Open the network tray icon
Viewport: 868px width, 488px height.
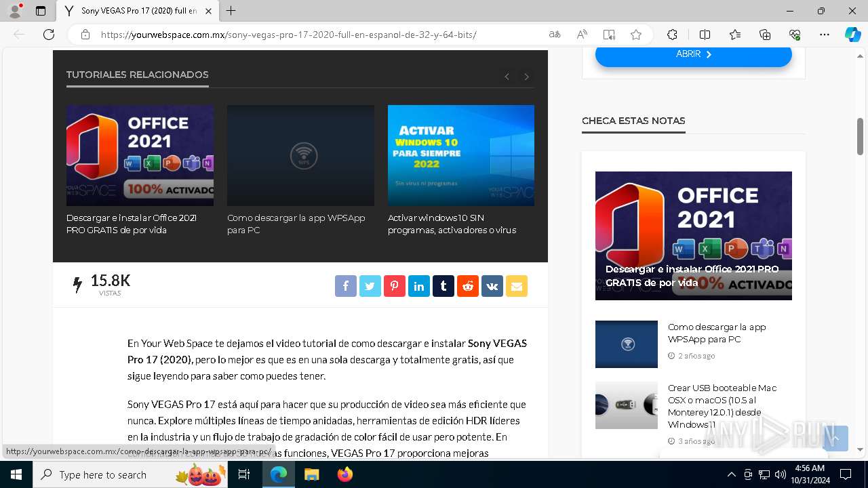coord(764,474)
